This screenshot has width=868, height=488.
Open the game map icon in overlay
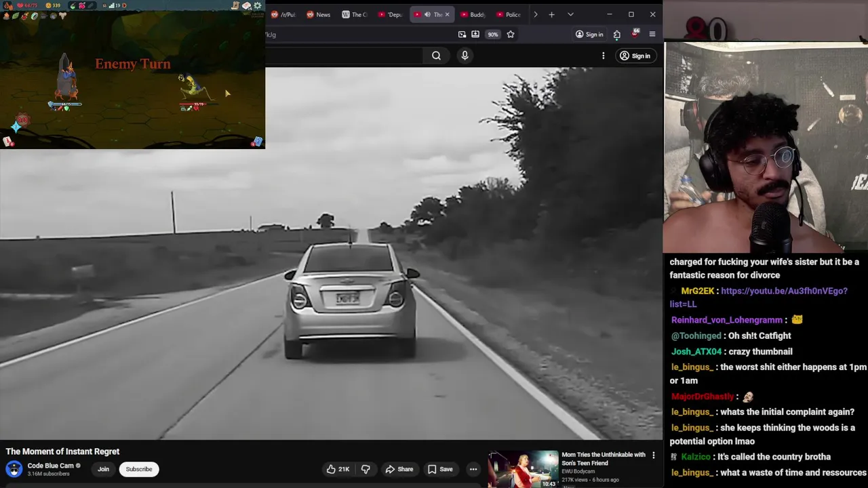tap(235, 5)
